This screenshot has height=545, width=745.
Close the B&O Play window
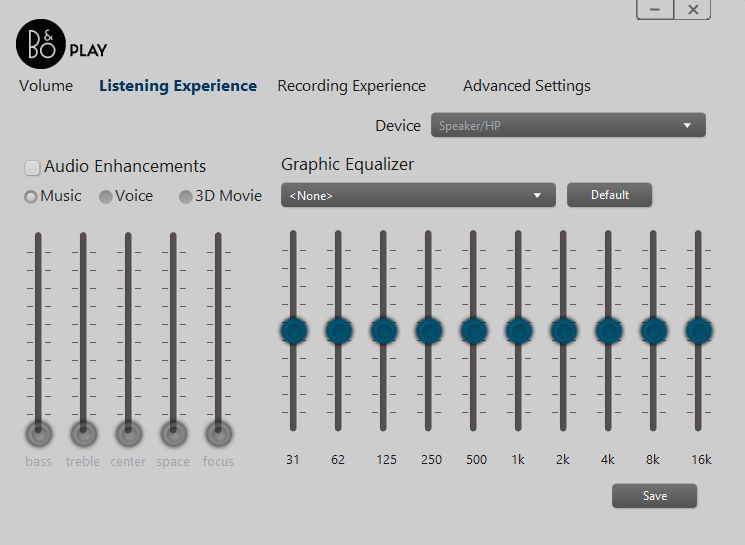click(693, 10)
